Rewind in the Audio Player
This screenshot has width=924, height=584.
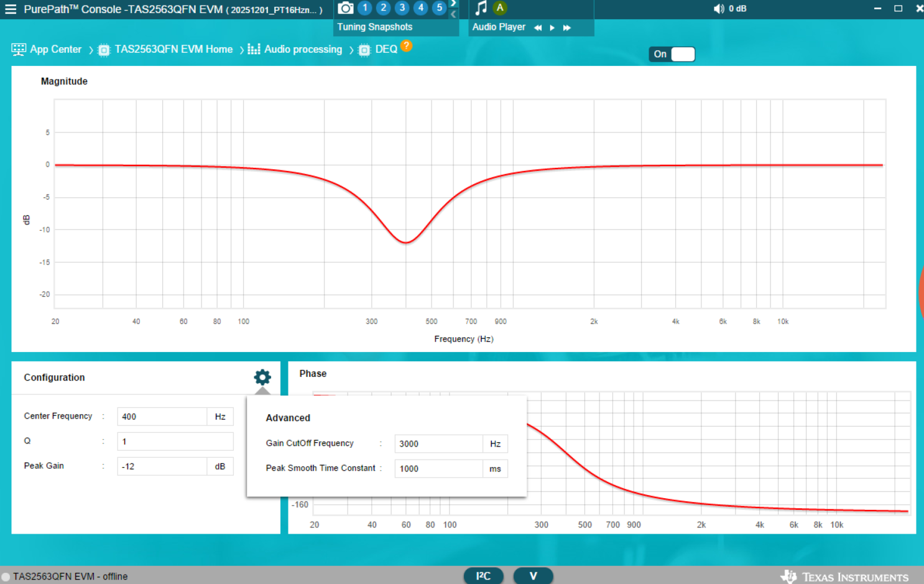click(x=538, y=27)
